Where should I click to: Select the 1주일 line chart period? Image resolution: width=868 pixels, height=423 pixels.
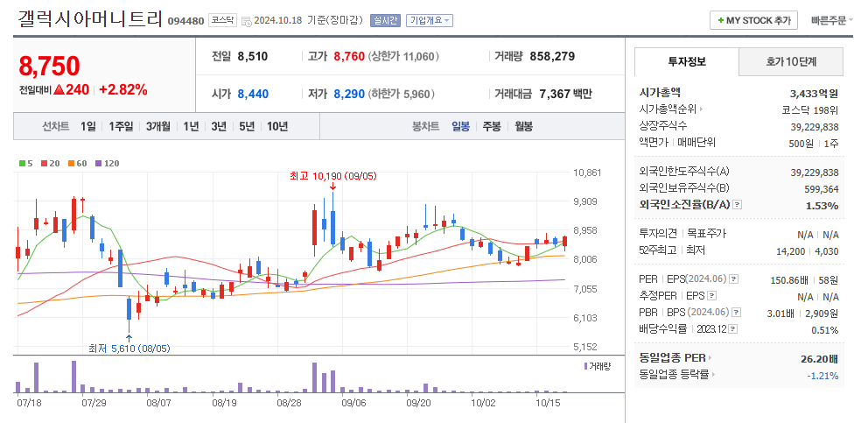click(x=121, y=126)
